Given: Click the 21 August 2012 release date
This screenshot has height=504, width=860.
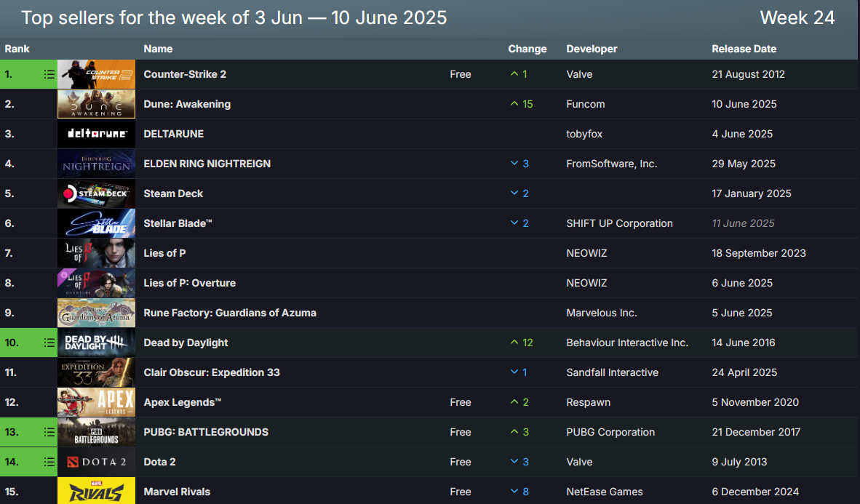Looking at the screenshot, I should coord(748,74).
